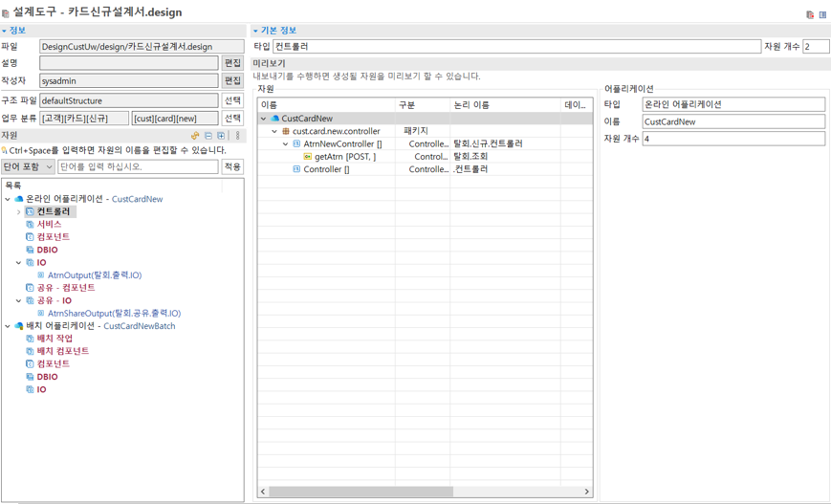Collapse the 기본 정보 section
Screen dimensions: 831x504
255,31
